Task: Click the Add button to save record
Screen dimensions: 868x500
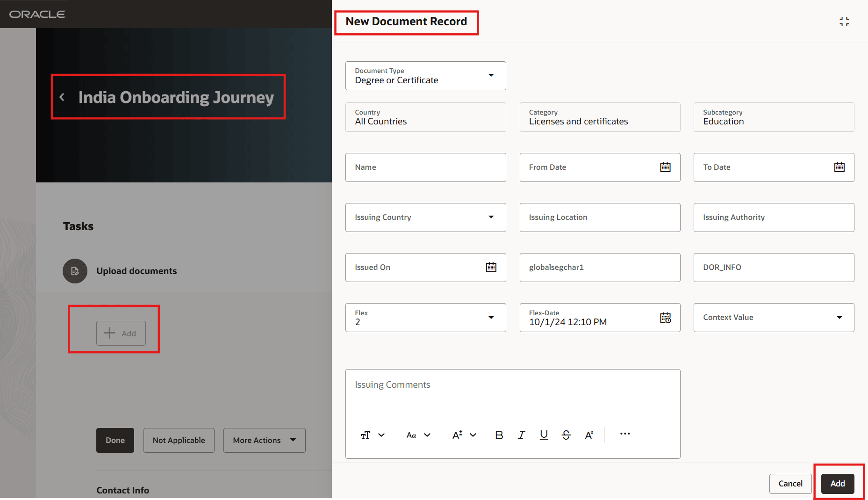Action: click(x=838, y=484)
